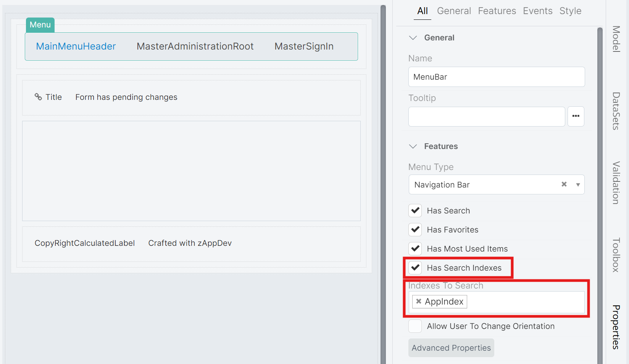The image size is (629, 364).
Task: Click the MainMenuHeader link
Action: click(76, 46)
